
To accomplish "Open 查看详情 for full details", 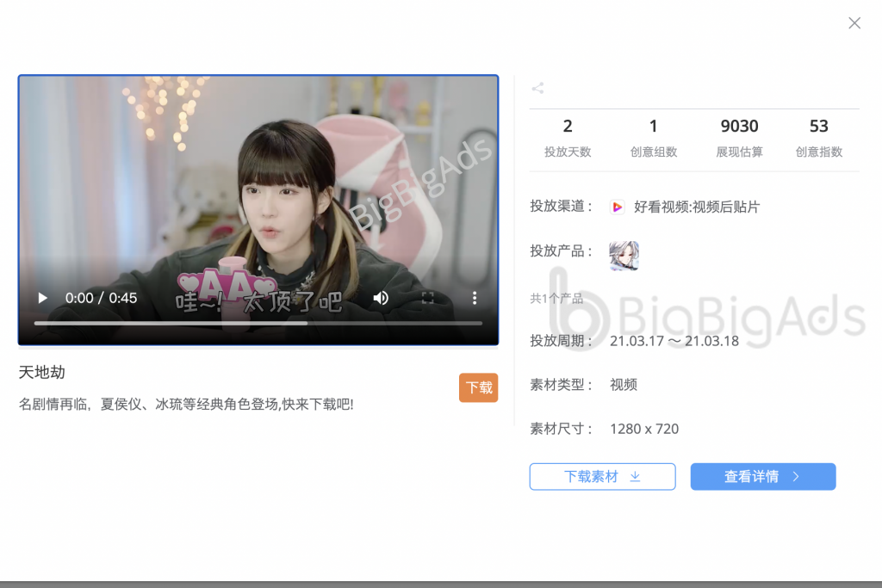I will [763, 477].
